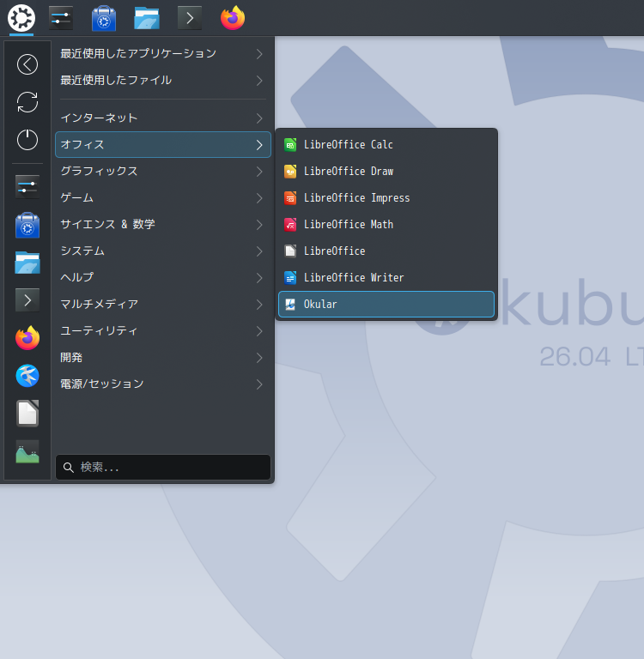Viewport: 644px width, 659px height.
Task: Launch LibreOffice Draw from submenu
Action: click(386, 172)
